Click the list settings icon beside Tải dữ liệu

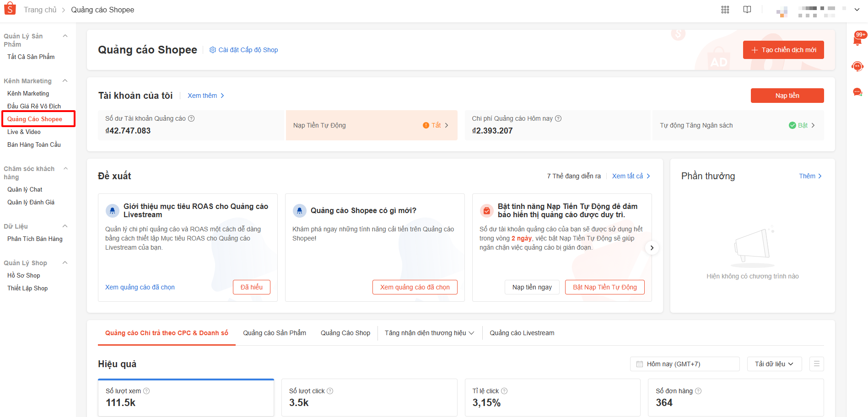[x=817, y=364]
